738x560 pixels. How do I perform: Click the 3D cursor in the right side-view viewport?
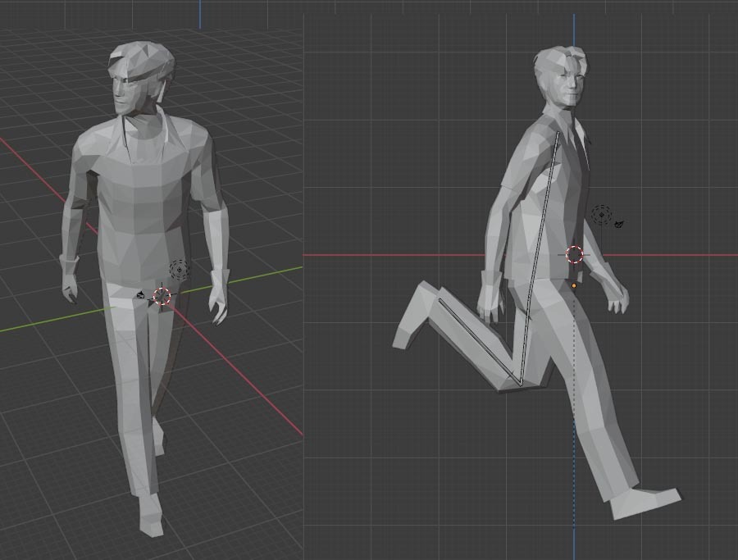[x=574, y=255]
